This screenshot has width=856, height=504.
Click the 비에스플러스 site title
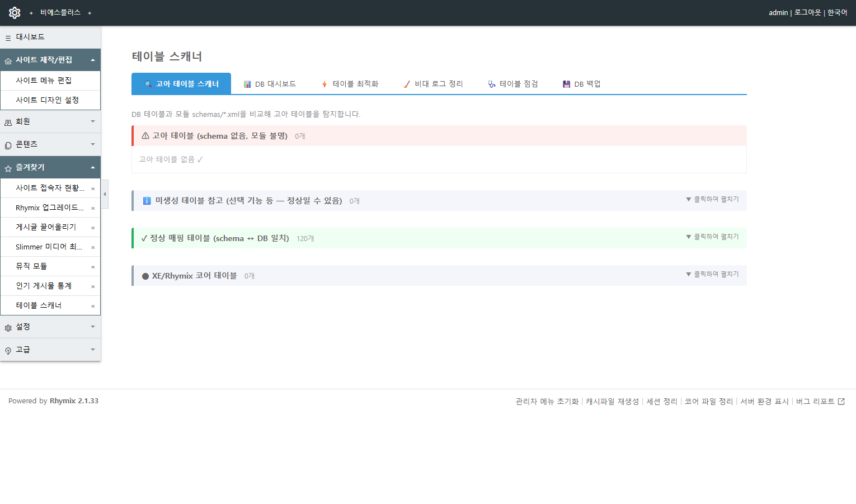click(x=60, y=12)
